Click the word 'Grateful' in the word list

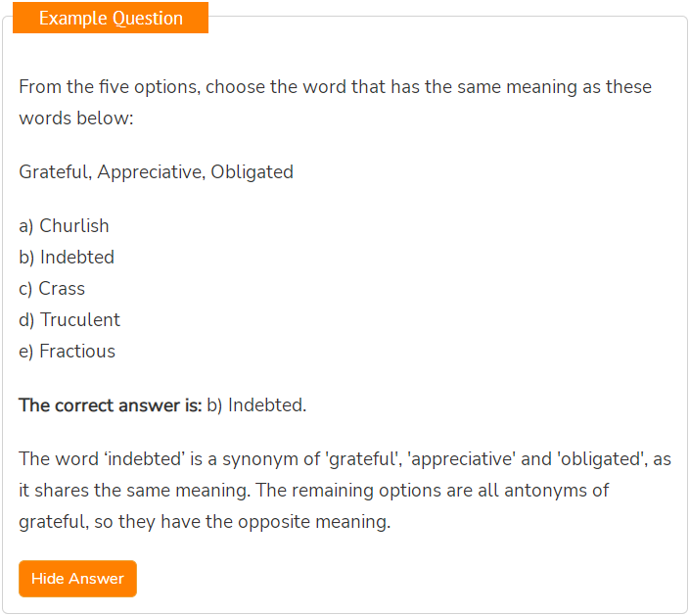[x=55, y=172]
